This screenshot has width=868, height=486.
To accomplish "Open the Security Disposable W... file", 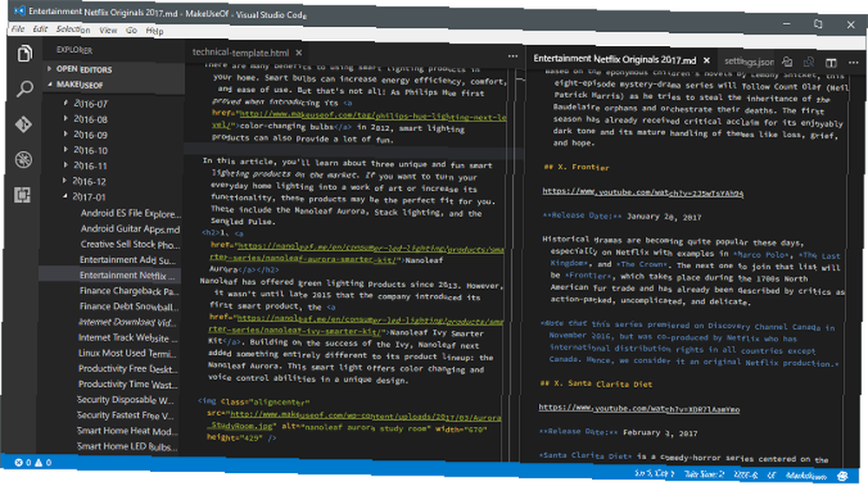I will [125, 400].
